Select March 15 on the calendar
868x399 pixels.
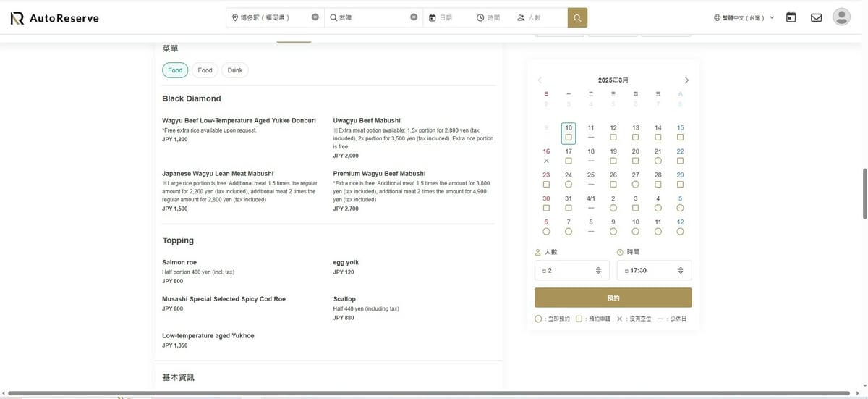[x=681, y=133]
